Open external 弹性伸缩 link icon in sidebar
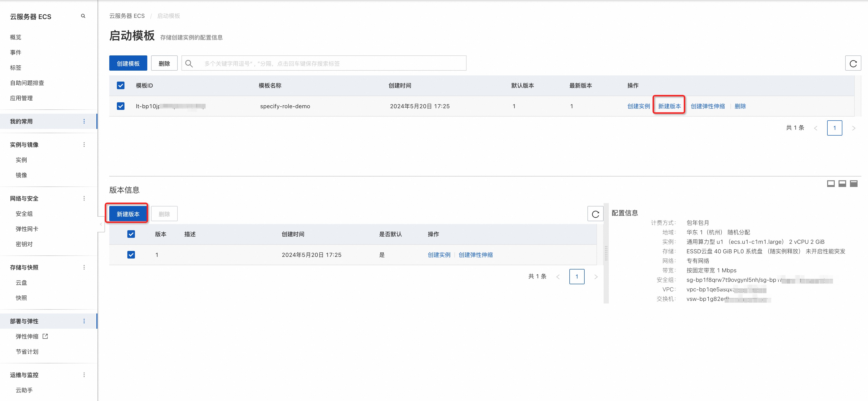This screenshot has width=868, height=401. 45,336
